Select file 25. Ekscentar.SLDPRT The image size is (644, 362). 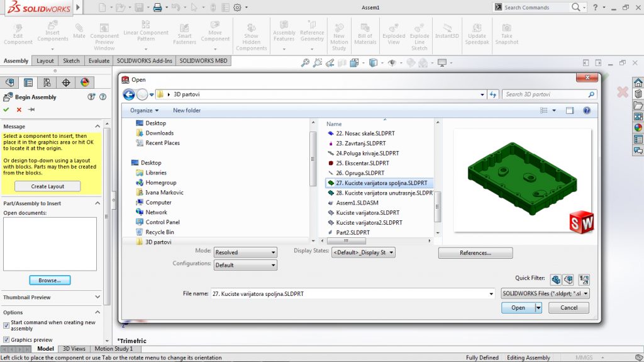(x=362, y=163)
